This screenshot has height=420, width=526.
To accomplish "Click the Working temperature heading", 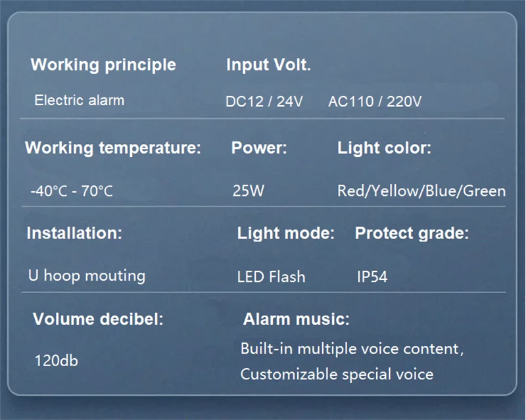I will (x=113, y=148).
